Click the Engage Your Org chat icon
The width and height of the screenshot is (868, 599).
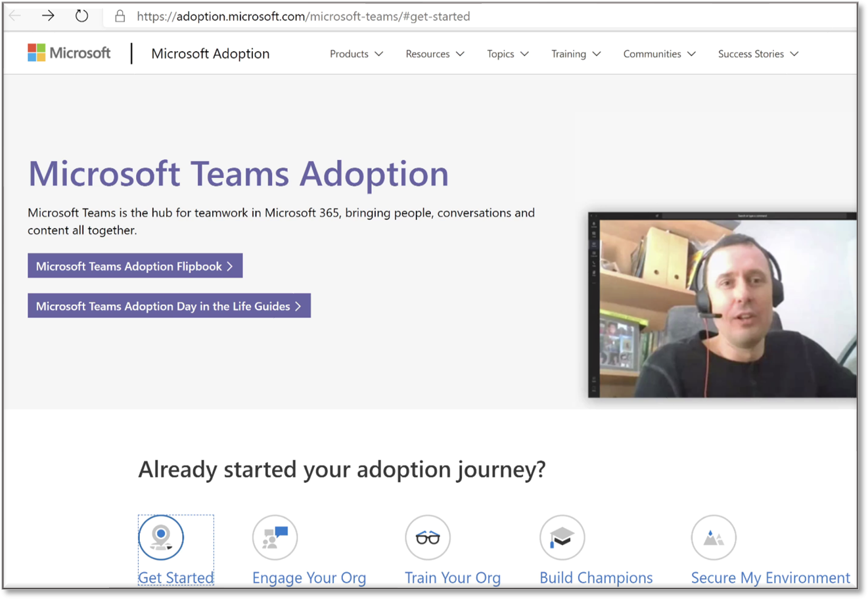coord(275,537)
